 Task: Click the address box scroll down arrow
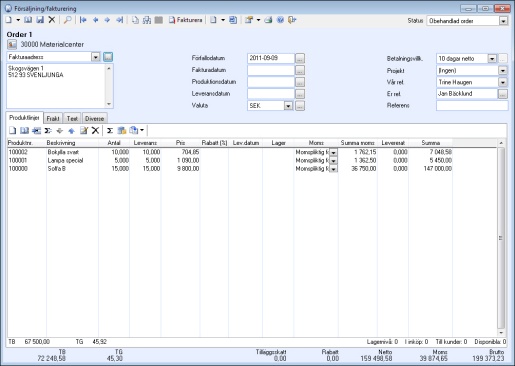tap(109, 104)
